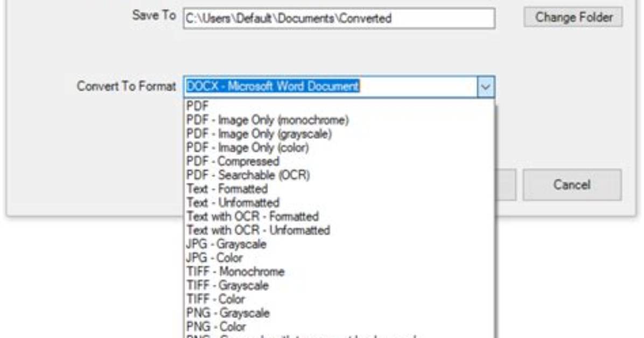
Task: Pick PNG - Color from the list
Action: 339,327
